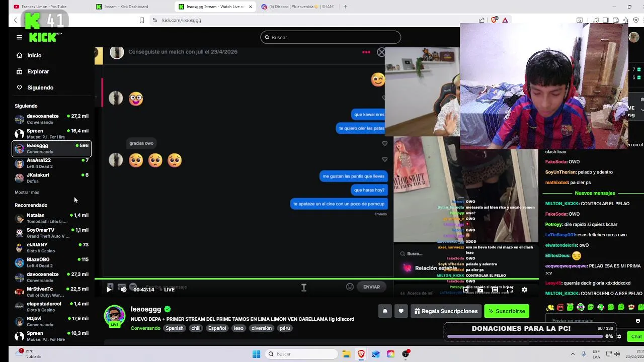644x362 pixels.
Task: Open emoji picker in chat input
Action: [638, 321]
